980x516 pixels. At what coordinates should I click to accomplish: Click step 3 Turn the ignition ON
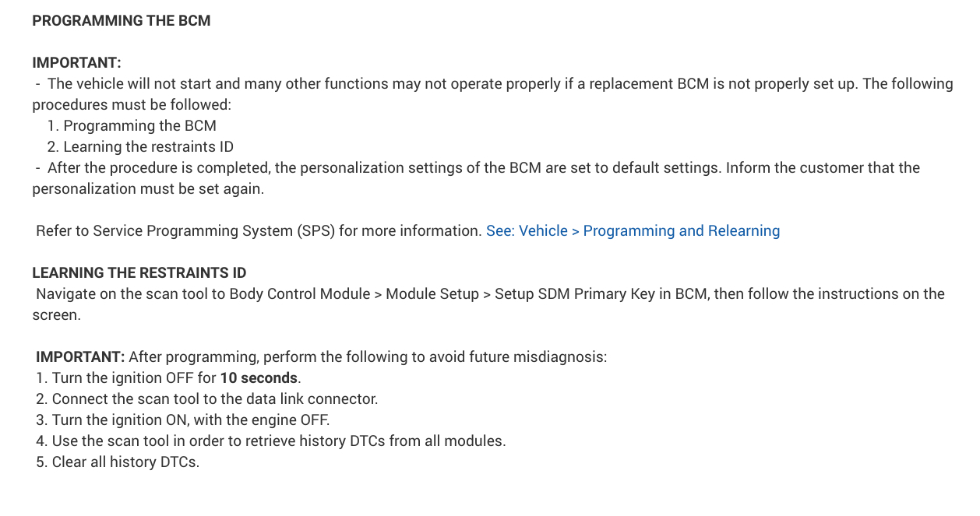click(191, 420)
